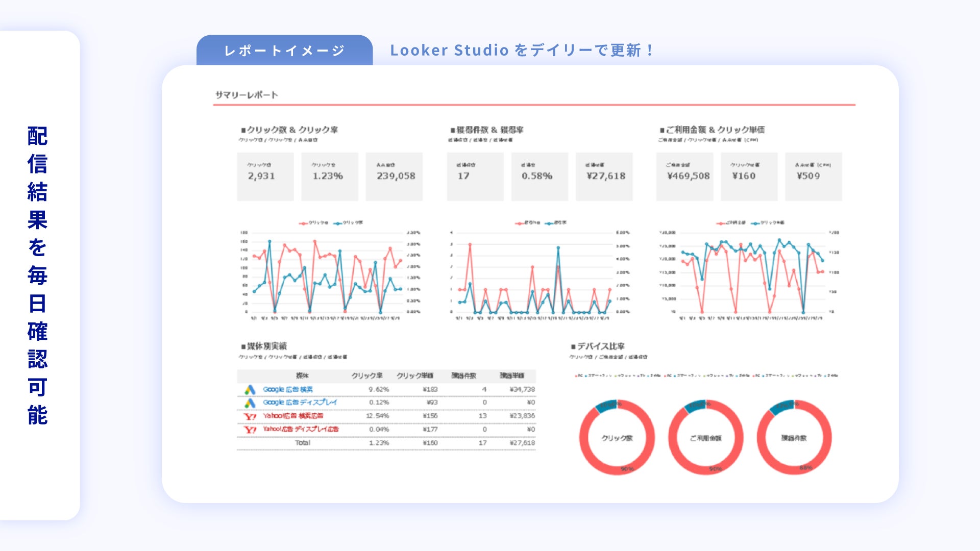Select the レポートイメージ tab
980x551 pixels.
(x=284, y=51)
